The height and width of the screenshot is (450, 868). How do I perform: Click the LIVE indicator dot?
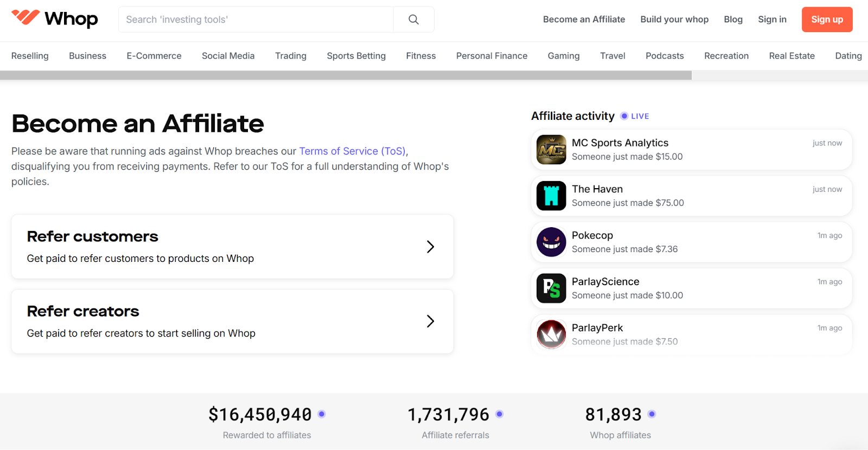[x=624, y=116]
